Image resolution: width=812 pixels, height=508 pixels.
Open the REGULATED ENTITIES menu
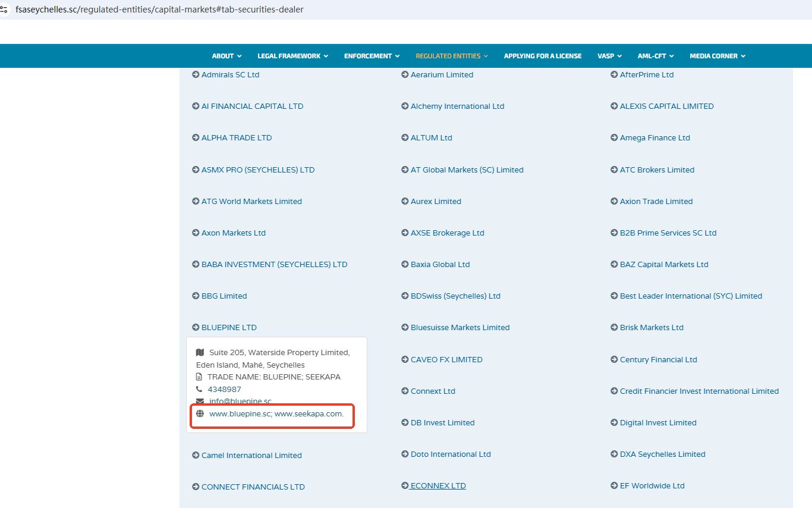[451, 56]
